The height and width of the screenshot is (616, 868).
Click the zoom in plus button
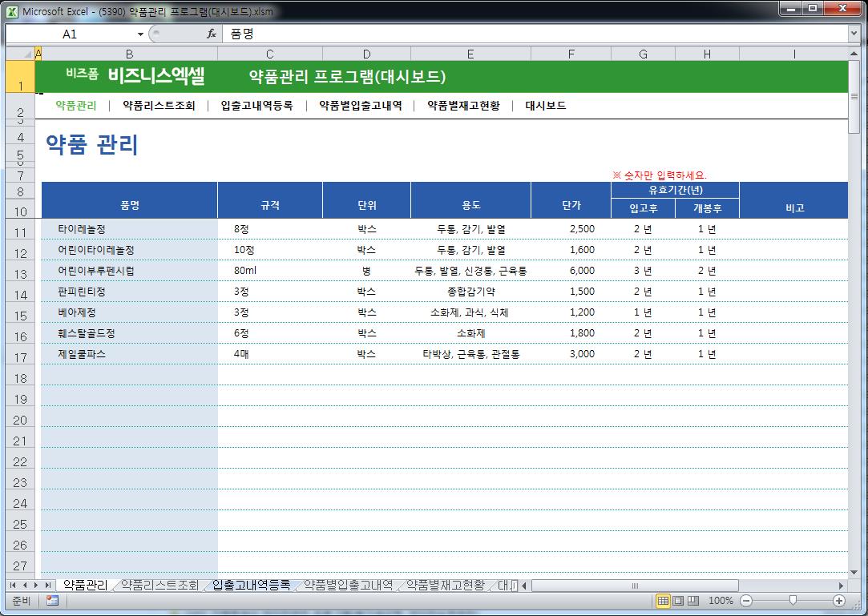coord(839,601)
